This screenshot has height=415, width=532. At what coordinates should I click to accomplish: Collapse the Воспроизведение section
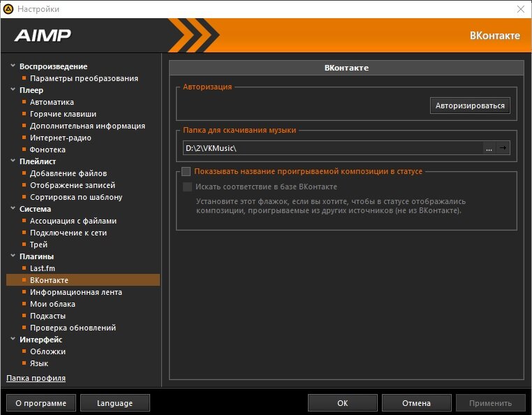point(13,66)
